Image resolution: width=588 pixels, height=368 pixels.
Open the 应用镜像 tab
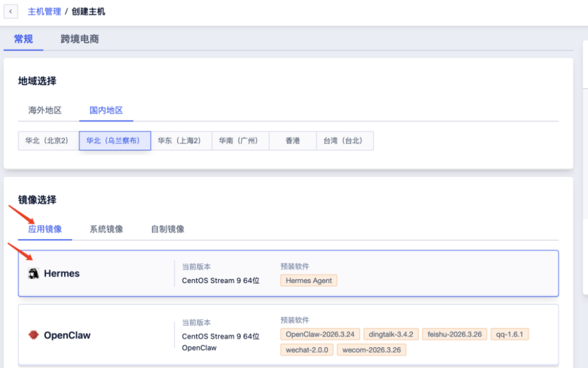(x=45, y=229)
